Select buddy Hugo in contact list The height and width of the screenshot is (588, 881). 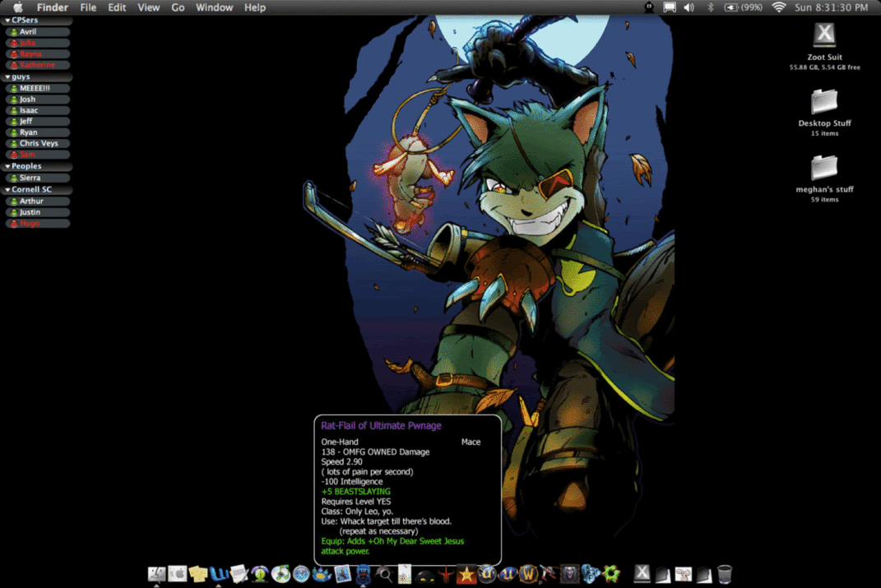[38, 224]
